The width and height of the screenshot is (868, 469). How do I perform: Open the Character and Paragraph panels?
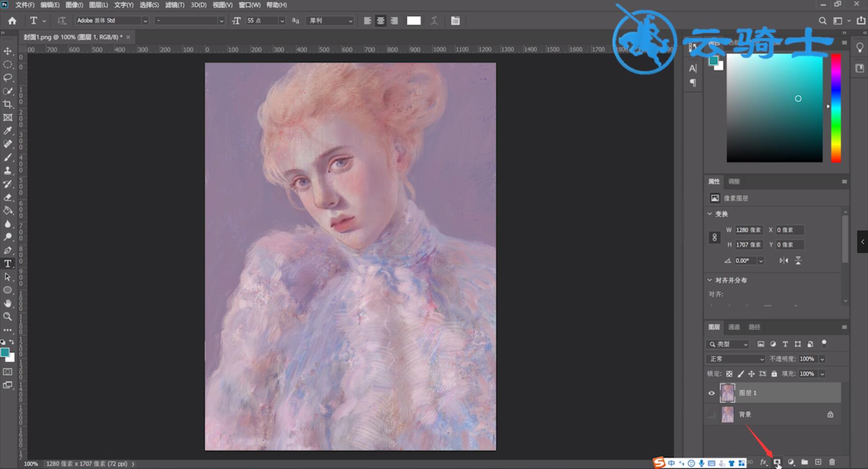[x=455, y=21]
